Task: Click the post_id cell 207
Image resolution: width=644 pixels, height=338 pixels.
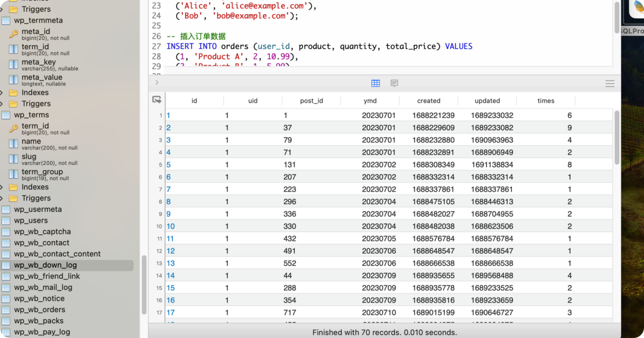Action: click(x=290, y=177)
